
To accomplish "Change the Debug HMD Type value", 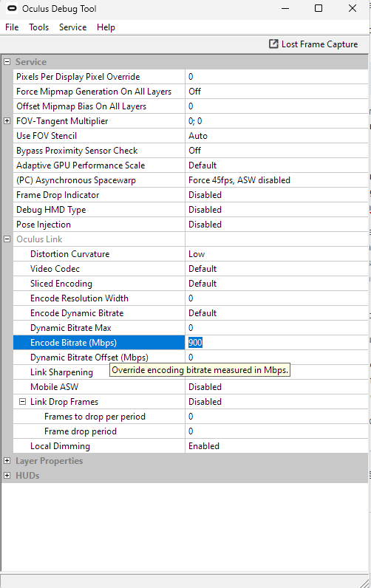I will click(276, 210).
